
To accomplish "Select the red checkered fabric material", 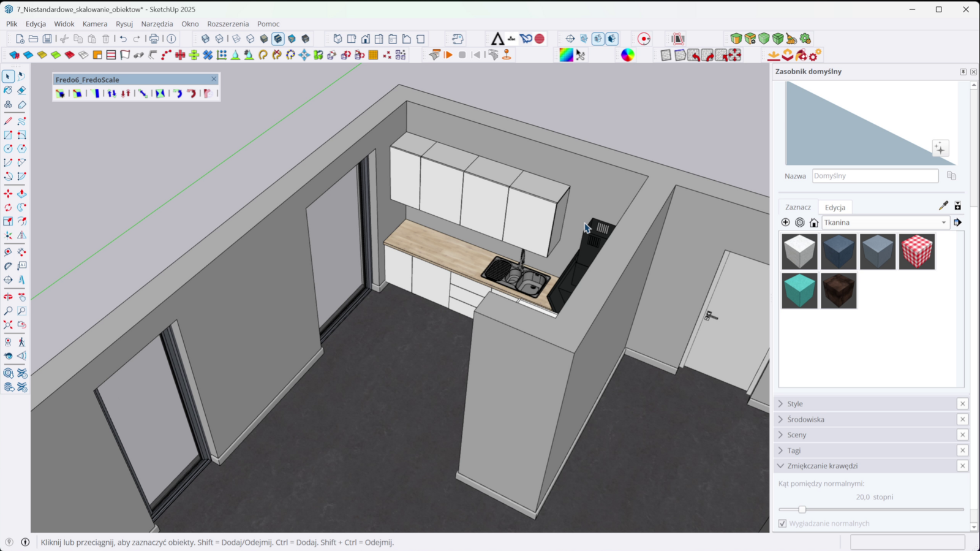I will (x=917, y=251).
